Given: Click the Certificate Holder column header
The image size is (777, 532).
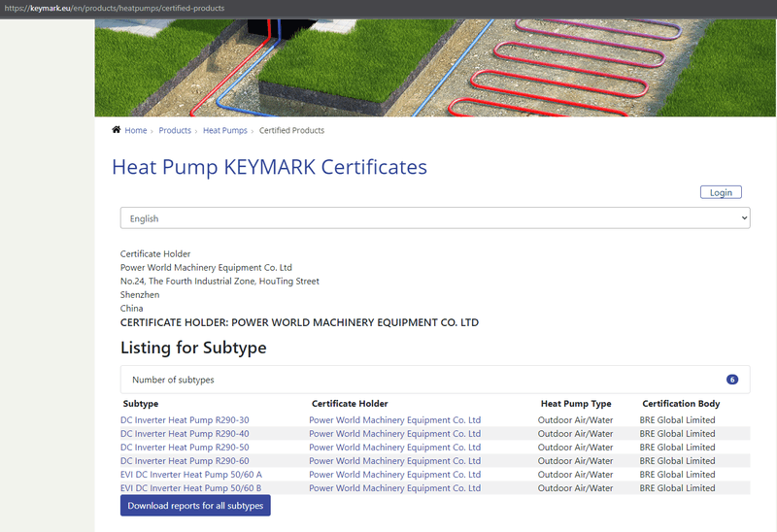Looking at the screenshot, I should [x=350, y=404].
